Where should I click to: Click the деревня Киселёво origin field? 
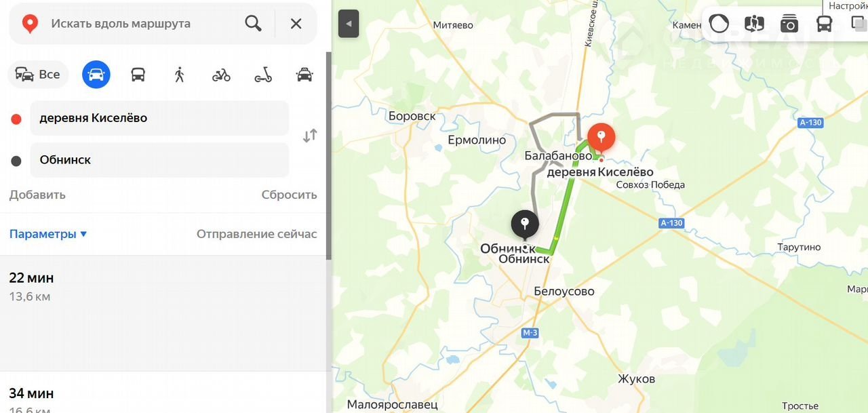[159, 118]
